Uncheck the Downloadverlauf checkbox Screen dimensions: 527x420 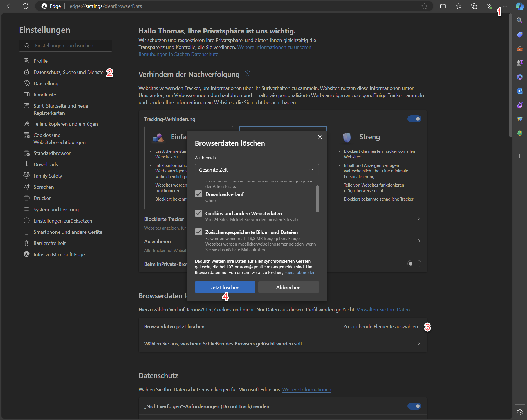pos(199,194)
